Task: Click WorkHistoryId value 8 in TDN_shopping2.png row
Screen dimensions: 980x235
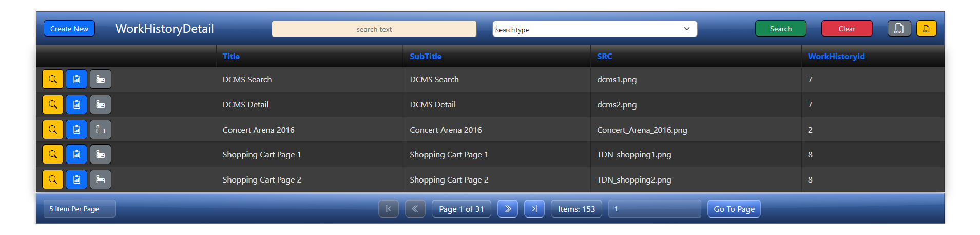Action: (810, 179)
